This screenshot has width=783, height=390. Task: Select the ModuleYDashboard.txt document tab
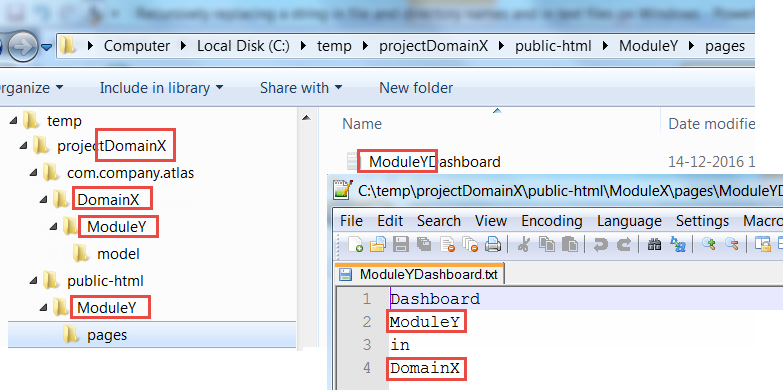click(419, 274)
